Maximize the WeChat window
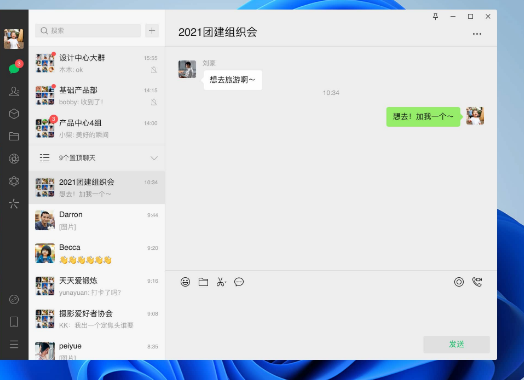 [470, 16]
